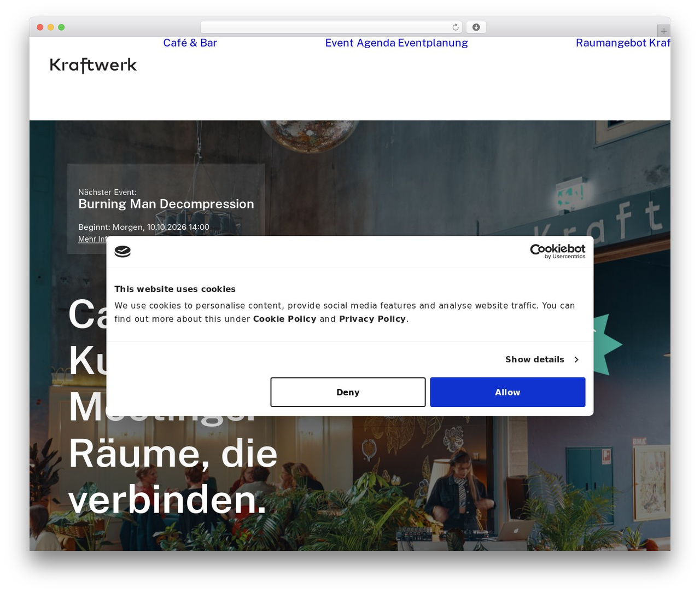
Task: Close the browser window with the red button
Action: click(x=40, y=27)
